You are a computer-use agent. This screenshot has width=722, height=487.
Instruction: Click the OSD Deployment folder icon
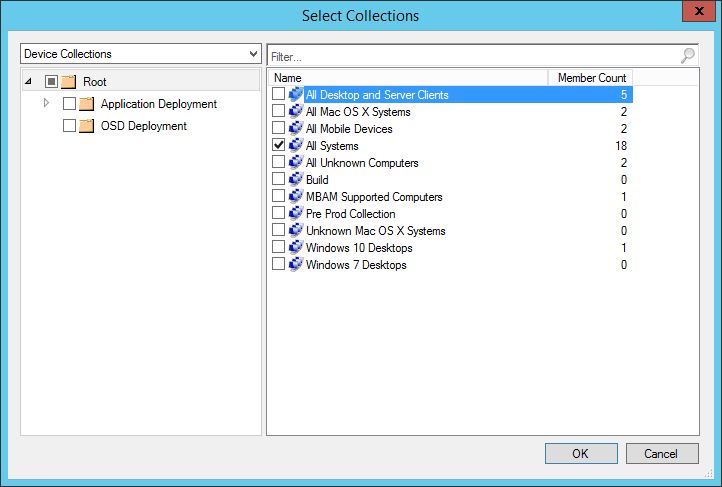click(87, 126)
